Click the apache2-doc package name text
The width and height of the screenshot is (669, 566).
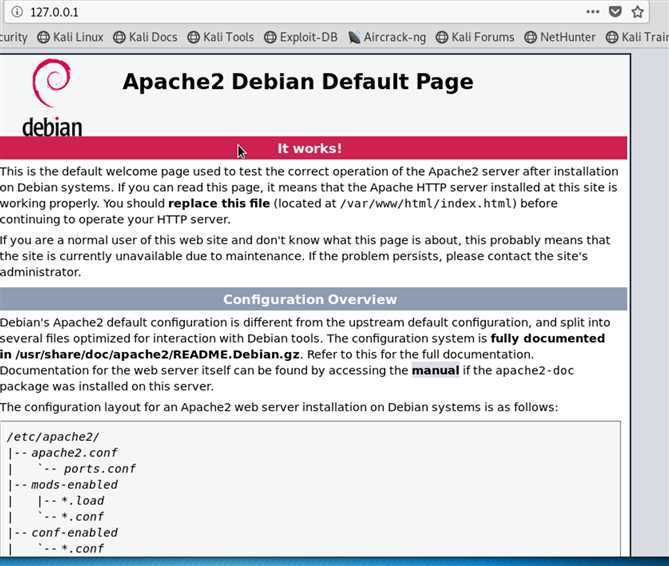point(535,370)
